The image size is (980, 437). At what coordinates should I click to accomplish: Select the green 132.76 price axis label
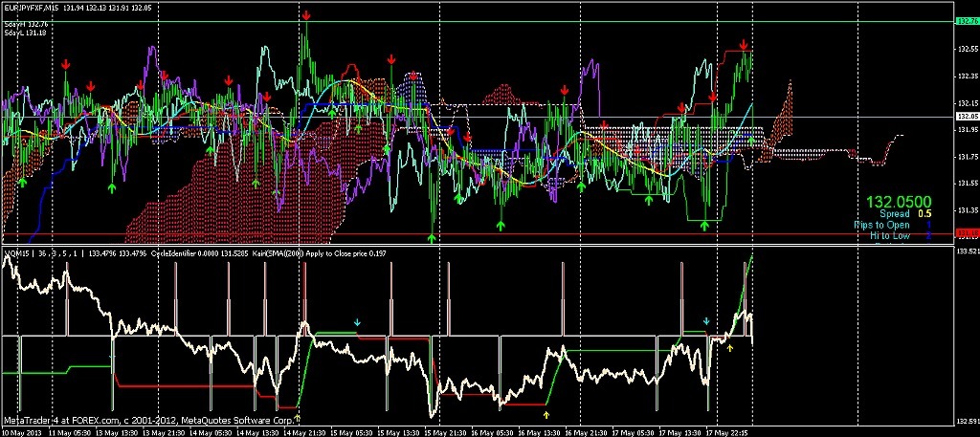[x=967, y=20]
